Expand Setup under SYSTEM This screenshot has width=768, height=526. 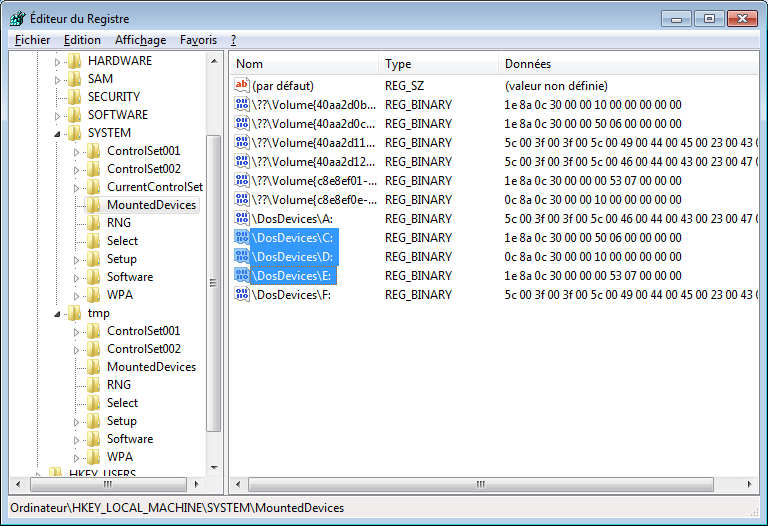(x=76, y=260)
